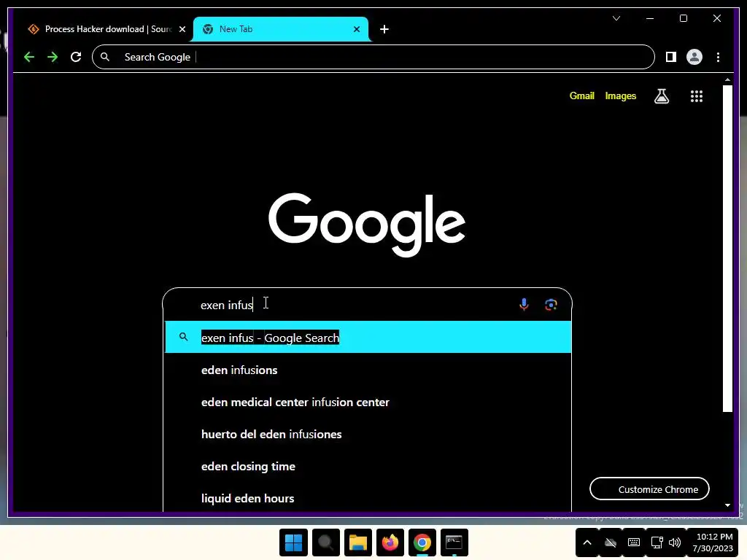Open the Chrome side panel

point(671,57)
